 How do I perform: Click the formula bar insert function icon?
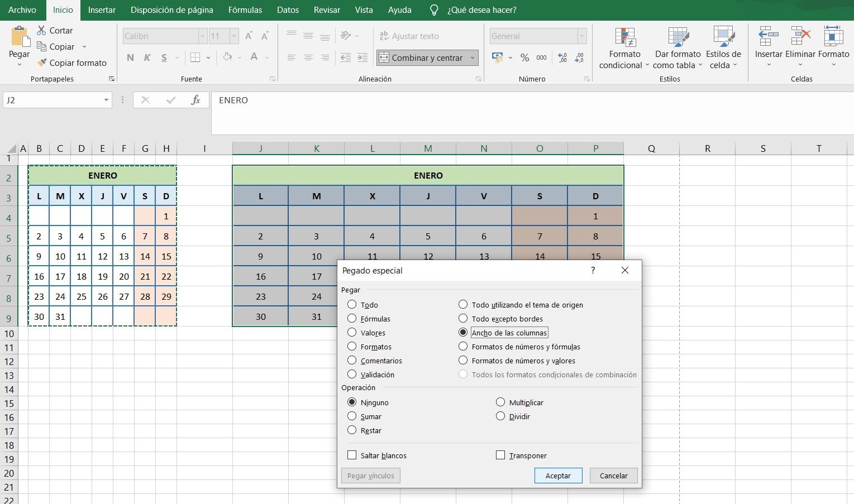pos(196,100)
